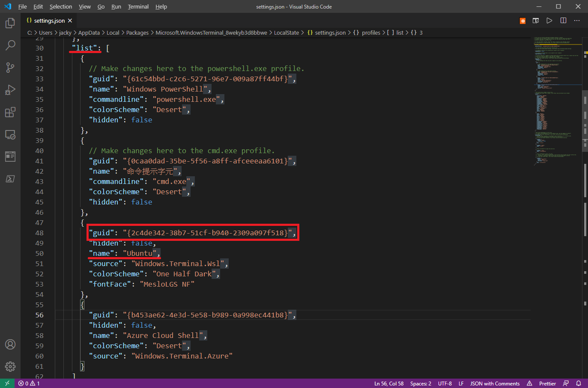Click the warning triangle beside Prettier

click(529, 383)
